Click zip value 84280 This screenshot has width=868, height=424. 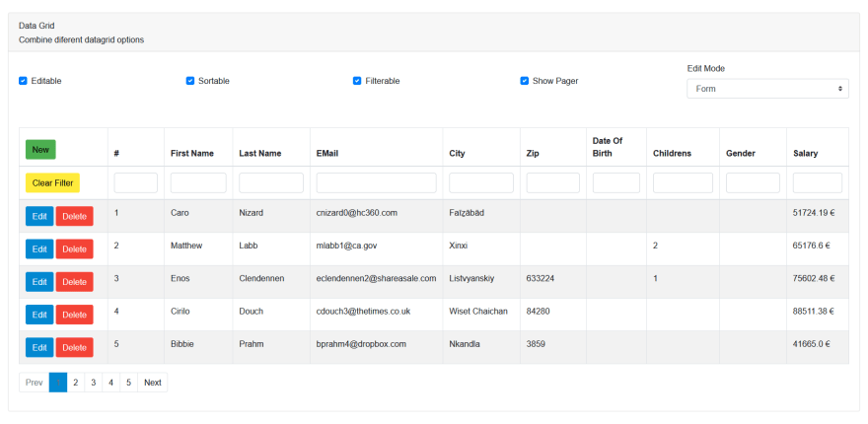pos(539,311)
